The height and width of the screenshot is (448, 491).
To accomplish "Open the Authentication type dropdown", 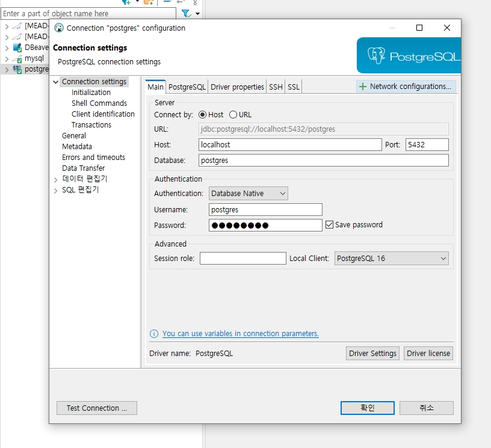I will click(249, 194).
